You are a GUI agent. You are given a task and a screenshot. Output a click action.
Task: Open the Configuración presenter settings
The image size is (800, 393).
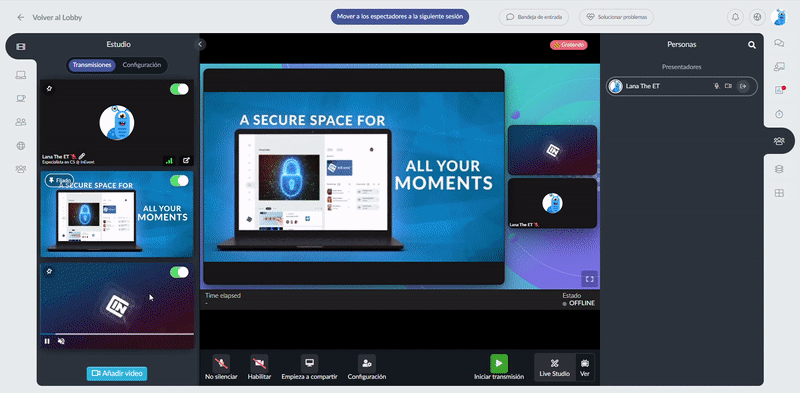coord(366,367)
